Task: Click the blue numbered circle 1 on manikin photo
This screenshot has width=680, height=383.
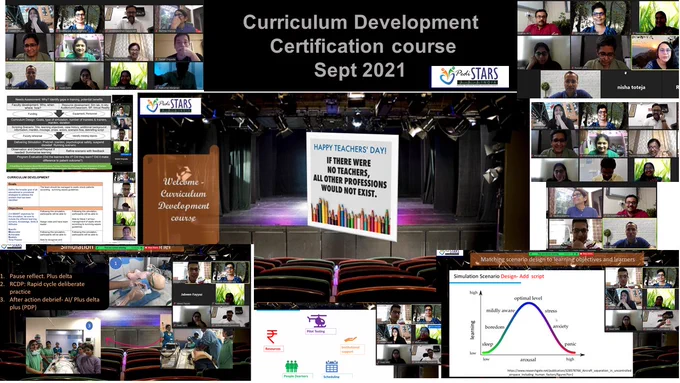Action: point(115,263)
